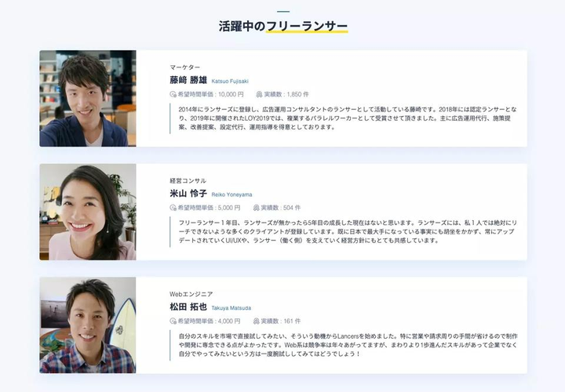Select the name 藤崎 勝雄
565x392 pixels.
click(x=188, y=80)
